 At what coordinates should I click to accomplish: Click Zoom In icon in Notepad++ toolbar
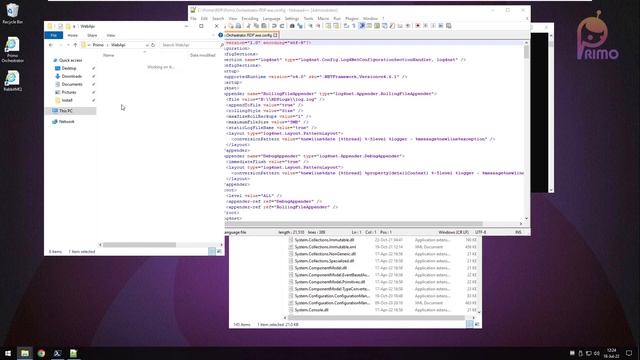(311, 26)
